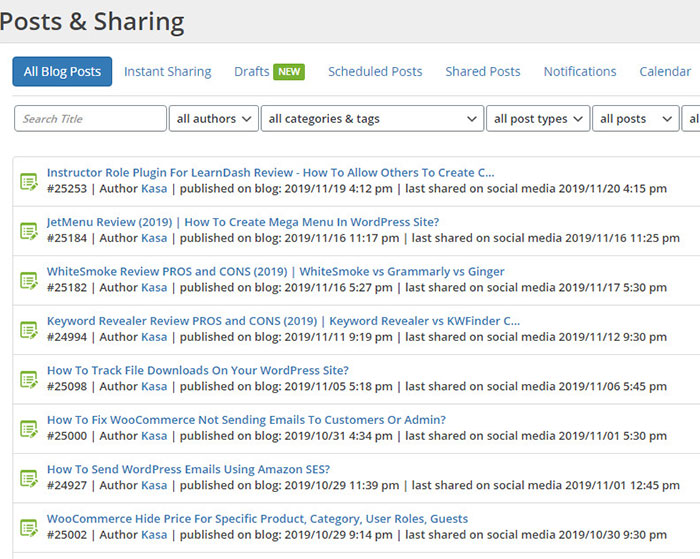Viewport: 700px width, 559px height.
Task: Open the all authors dropdown
Action: (x=213, y=119)
